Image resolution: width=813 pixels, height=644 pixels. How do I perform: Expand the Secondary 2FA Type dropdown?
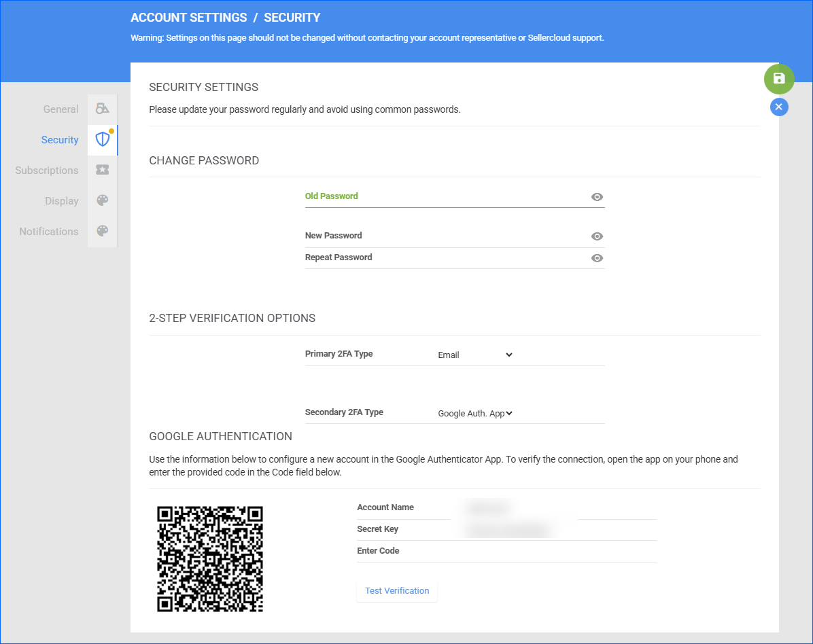point(475,413)
